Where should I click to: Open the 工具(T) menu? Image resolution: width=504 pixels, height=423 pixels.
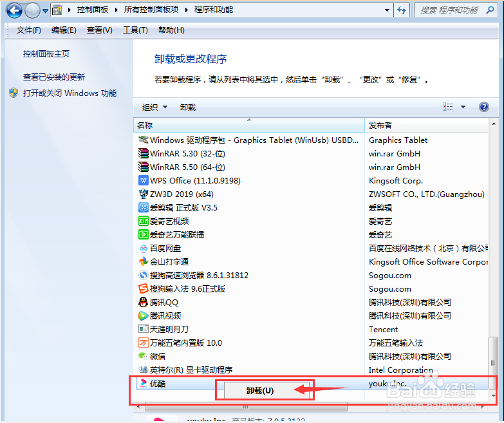point(135,30)
